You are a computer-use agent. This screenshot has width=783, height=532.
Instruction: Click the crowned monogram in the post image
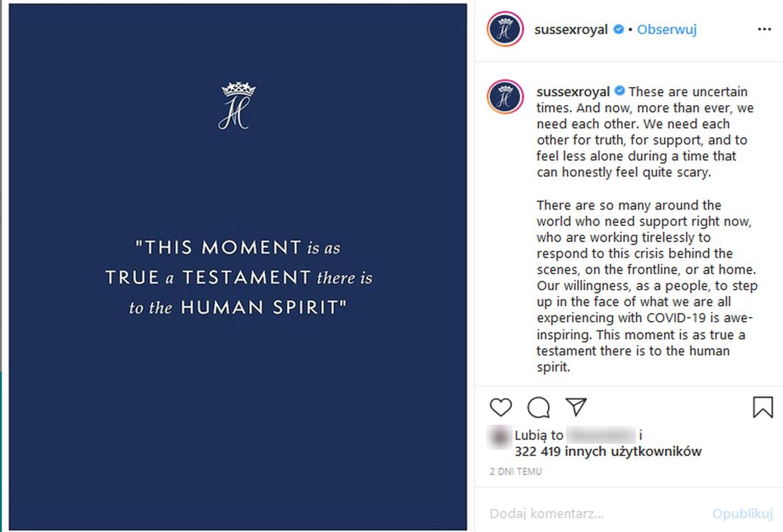238,106
